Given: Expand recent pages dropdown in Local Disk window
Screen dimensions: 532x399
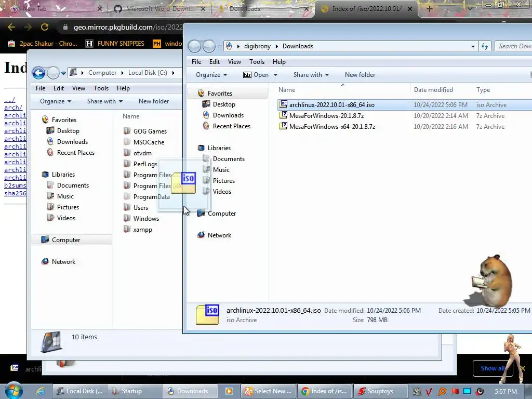Looking at the screenshot, I should (63, 73).
